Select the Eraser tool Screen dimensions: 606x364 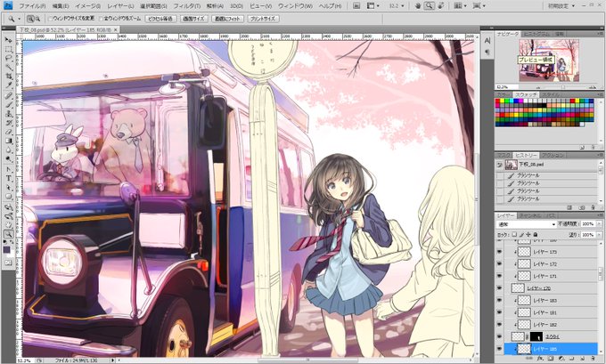point(9,132)
